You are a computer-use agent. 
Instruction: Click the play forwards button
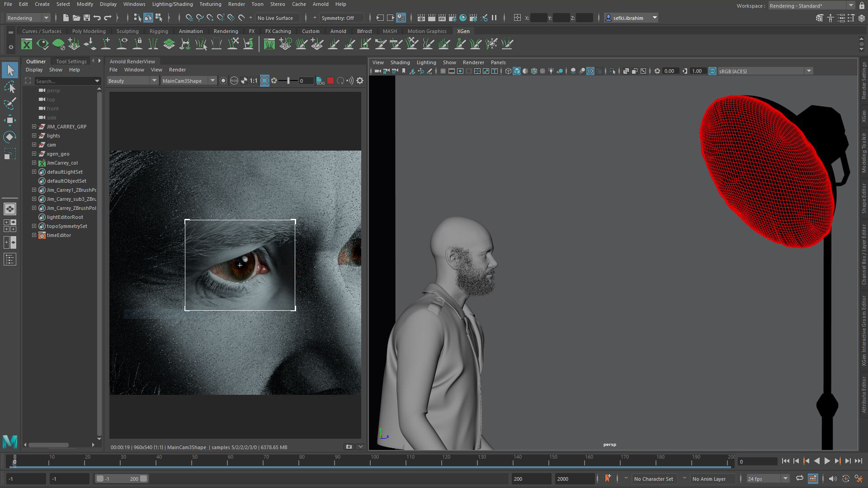click(x=827, y=461)
